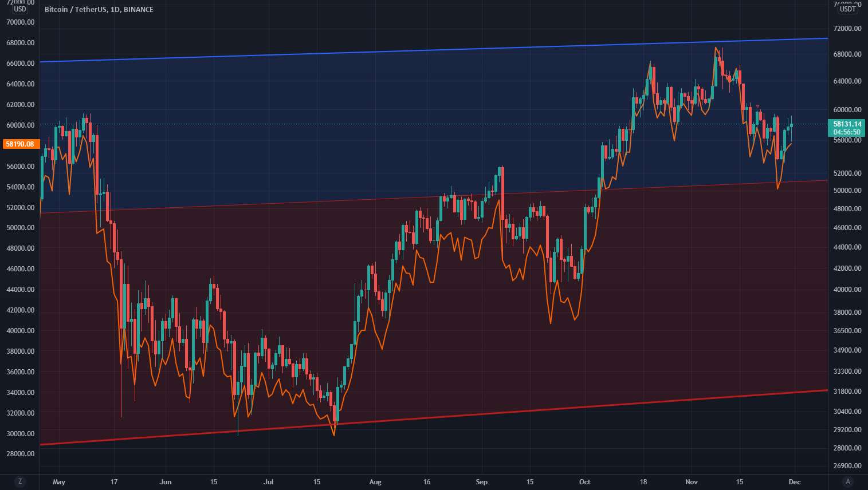Click 66000.00 on the left price scale

21,64
